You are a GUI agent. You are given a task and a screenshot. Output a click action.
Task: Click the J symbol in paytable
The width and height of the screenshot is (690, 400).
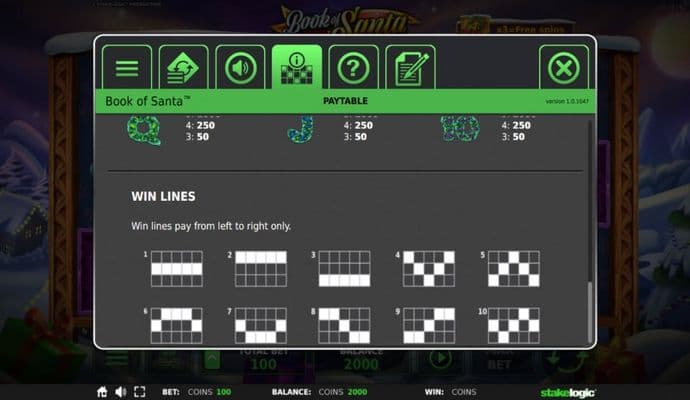(299, 129)
